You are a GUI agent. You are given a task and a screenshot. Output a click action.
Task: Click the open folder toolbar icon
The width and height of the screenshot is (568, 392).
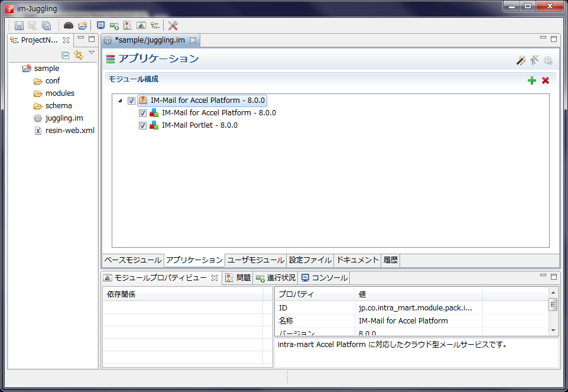coord(83,25)
